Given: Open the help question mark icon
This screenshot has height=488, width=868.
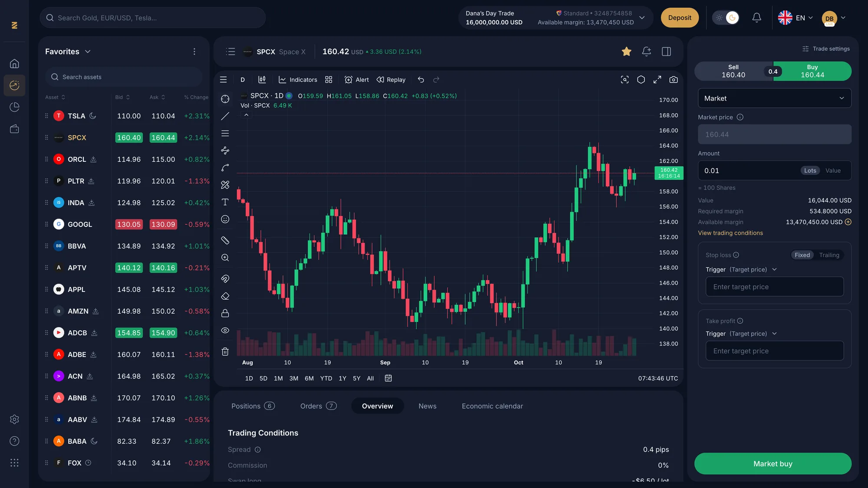Looking at the screenshot, I should coord(14,441).
